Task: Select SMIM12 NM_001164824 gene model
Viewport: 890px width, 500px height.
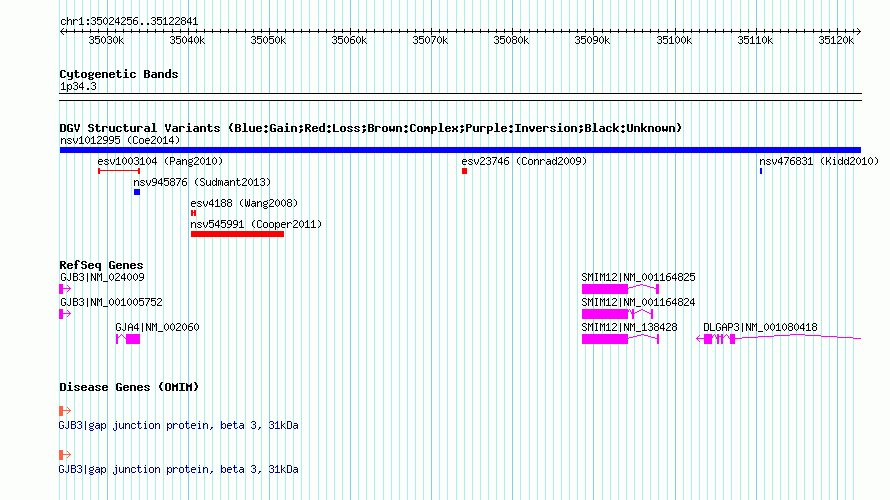Action: [x=618, y=314]
